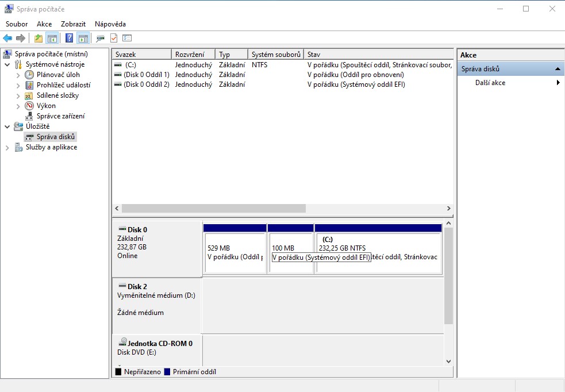
Task: Click the blue Primární oddíl legend swatch
Action: coord(167,372)
